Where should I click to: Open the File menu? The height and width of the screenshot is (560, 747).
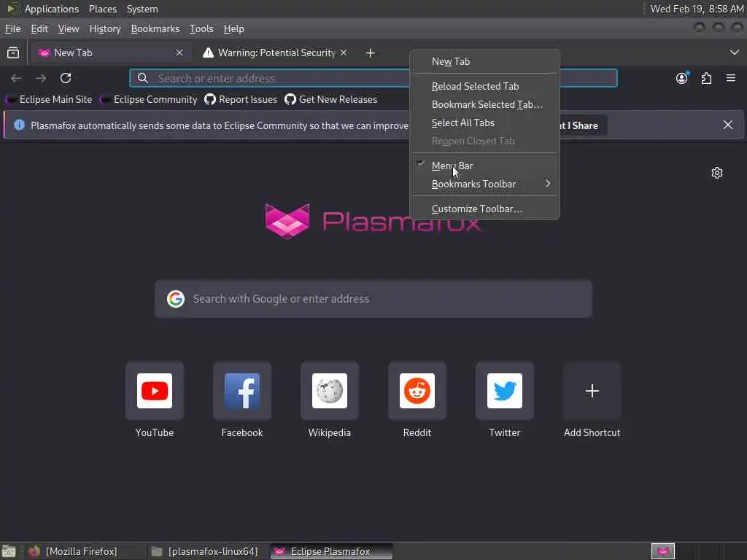tap(13, 28)
